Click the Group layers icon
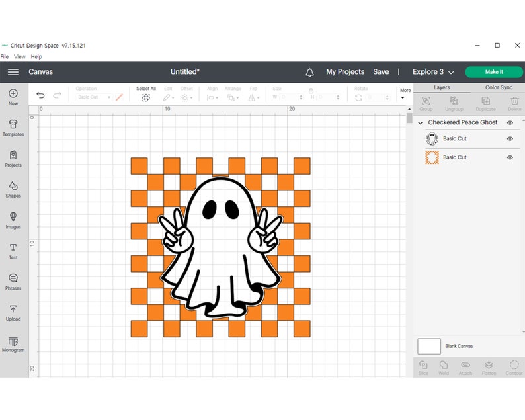Screen dimensions: 525x420 (426, 104)
